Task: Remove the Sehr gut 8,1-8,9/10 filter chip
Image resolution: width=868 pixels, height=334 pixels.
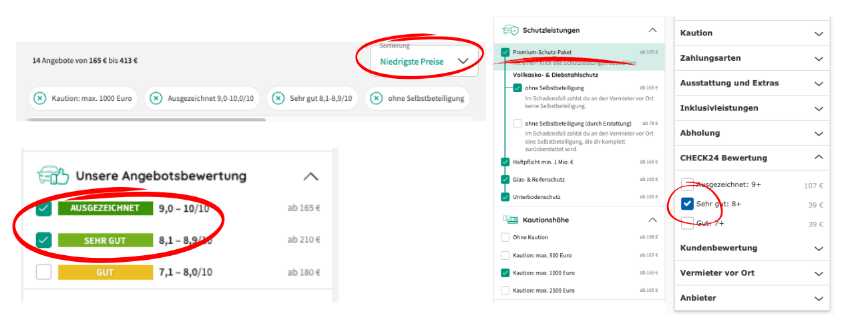Action: pyautogui.click(x=278, y=99)
